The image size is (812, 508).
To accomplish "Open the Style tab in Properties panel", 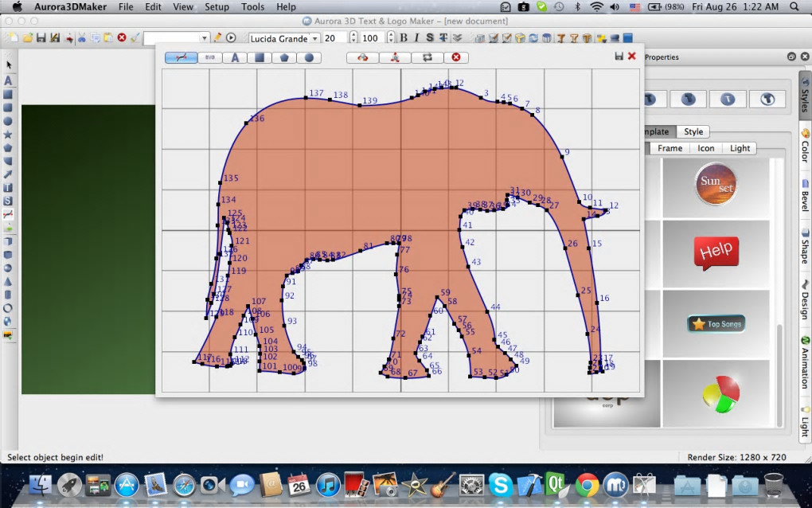I will point(693,131).
